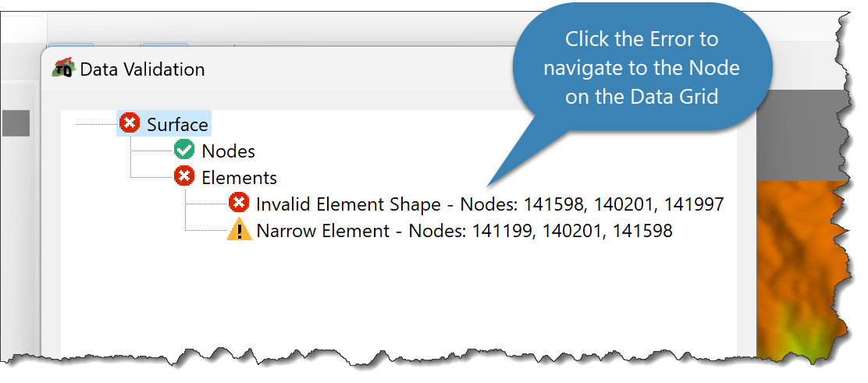Viewport: 868px width, 383px height.
Task: Click the blue callout bubble about clicking Error
Action: click(641, 69)
